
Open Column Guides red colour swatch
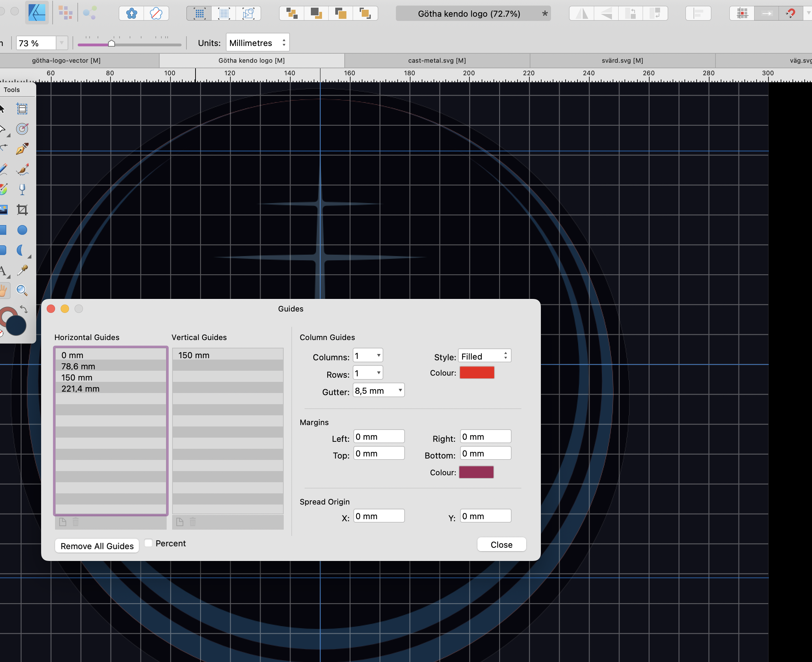click(477, 372)
